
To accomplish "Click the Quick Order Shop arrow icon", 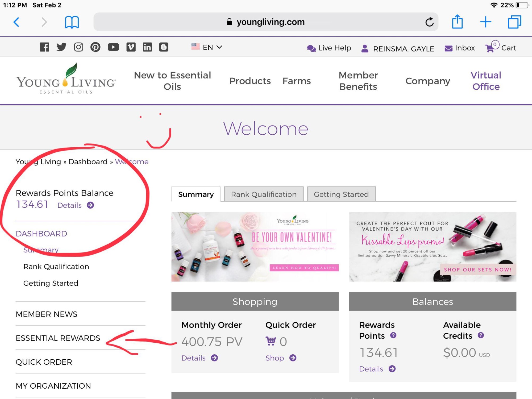I will 293,358.
